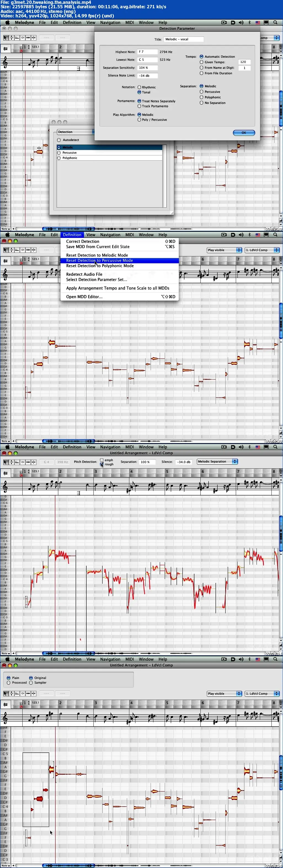Select time tool left of the Detection Parameter dialog
283x868 pixels.
pos(28,38)
